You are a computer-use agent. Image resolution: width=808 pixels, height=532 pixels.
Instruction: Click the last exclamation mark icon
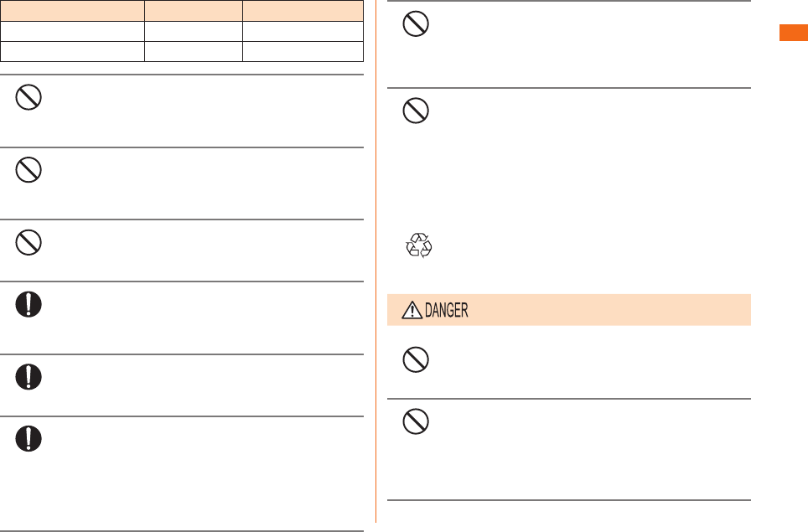pos(28,439)
